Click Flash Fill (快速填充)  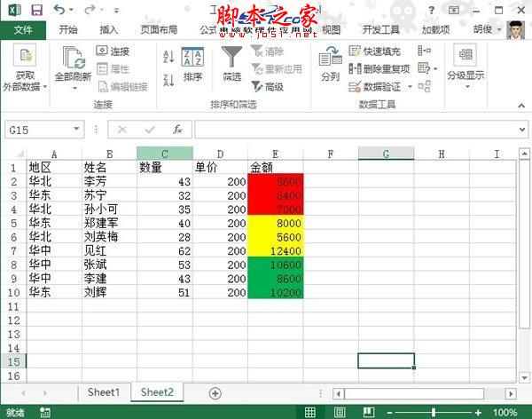click(x=374, y=51)
